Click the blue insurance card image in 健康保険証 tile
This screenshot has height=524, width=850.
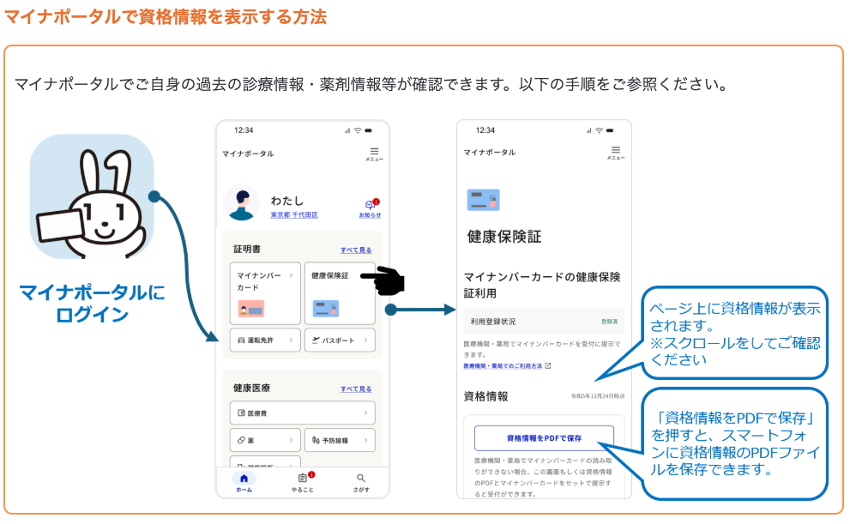[326, 309]
